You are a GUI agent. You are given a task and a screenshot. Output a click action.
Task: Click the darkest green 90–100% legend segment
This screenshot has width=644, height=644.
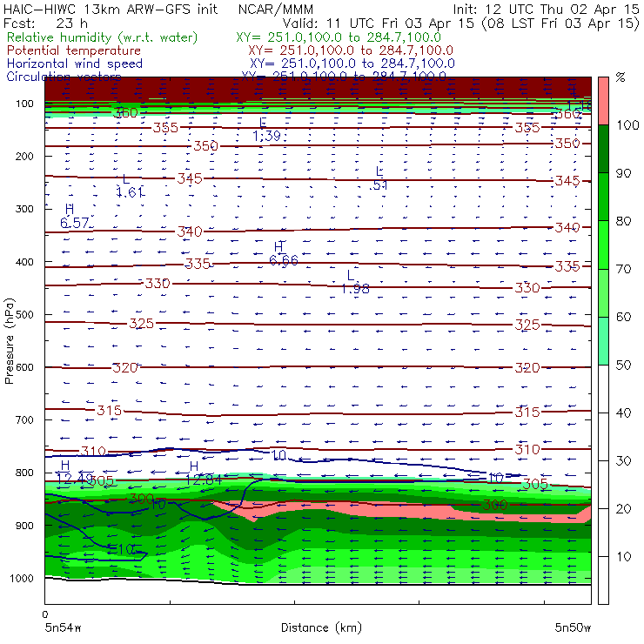[x=603, y=149]
